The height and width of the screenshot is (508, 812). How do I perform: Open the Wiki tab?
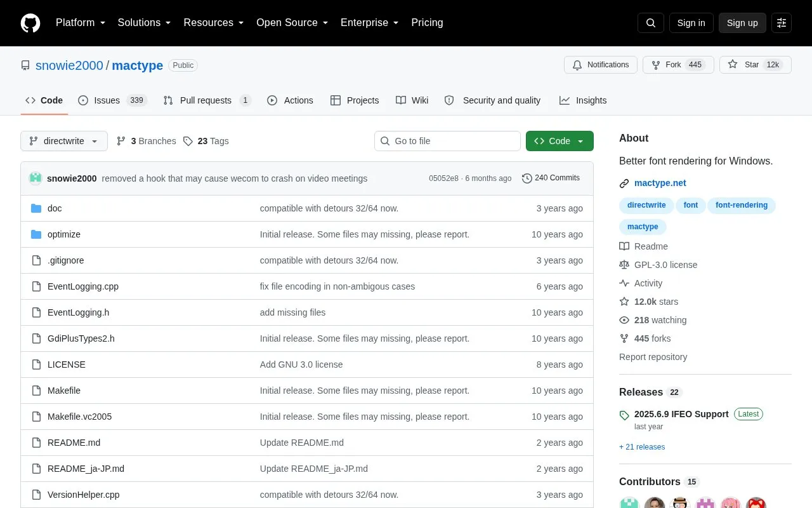412,100
